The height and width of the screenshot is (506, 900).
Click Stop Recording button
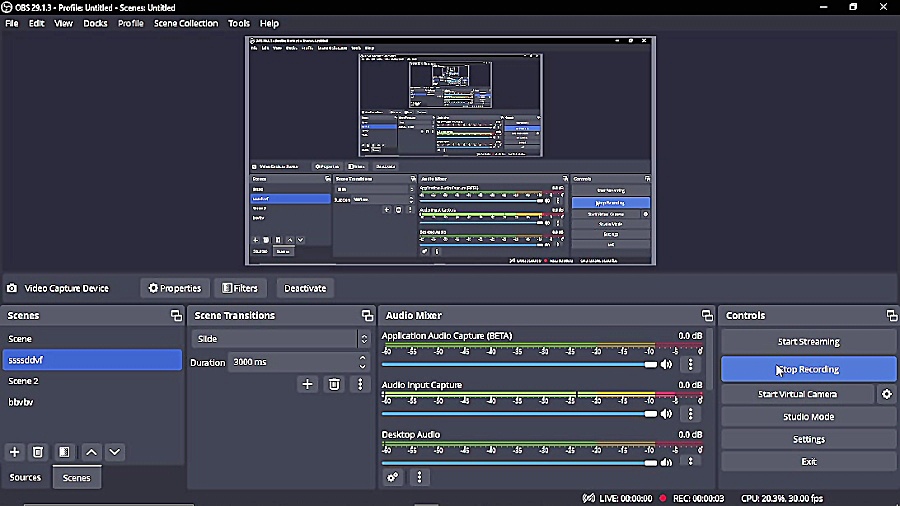[809, 369]
